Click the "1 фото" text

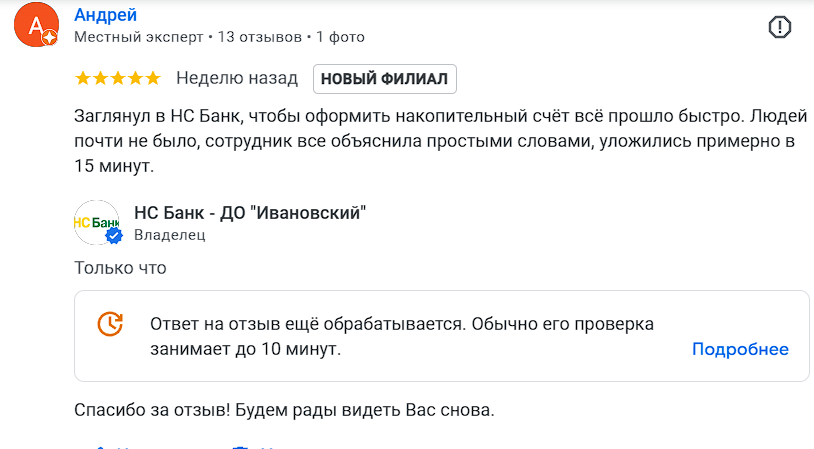(340, 37)
